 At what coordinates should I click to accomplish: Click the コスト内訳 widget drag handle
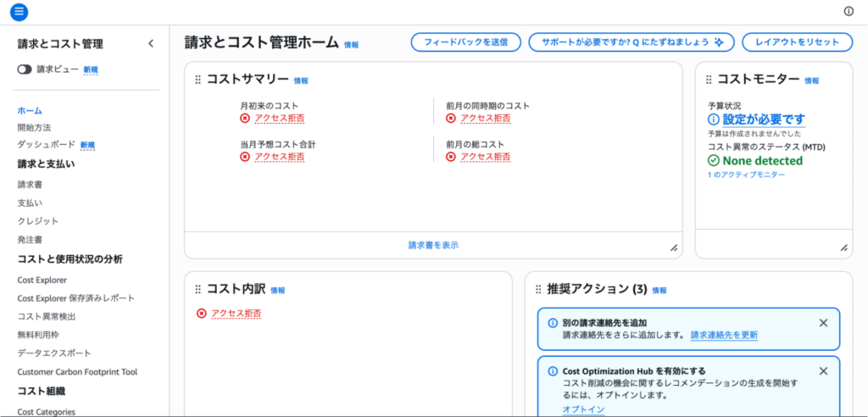(x=198, y=290)
